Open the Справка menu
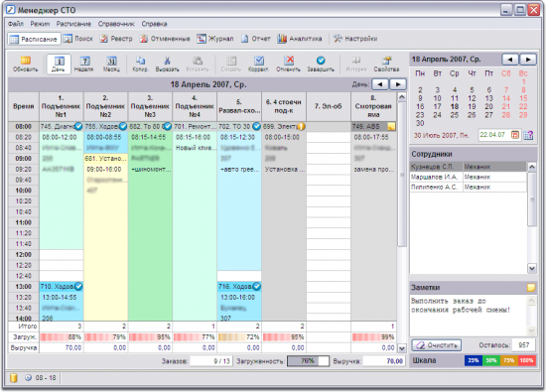Viewport: 546px width, 392px height. click(x=154, y=24)
